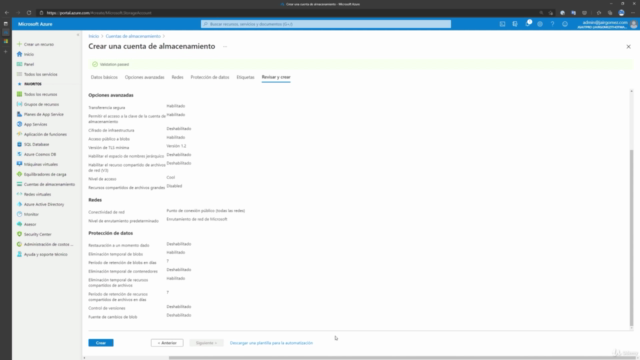Open the Security Center icon
Image resolution: width=640 pixels, height=360 pixels.
[19, 234]
